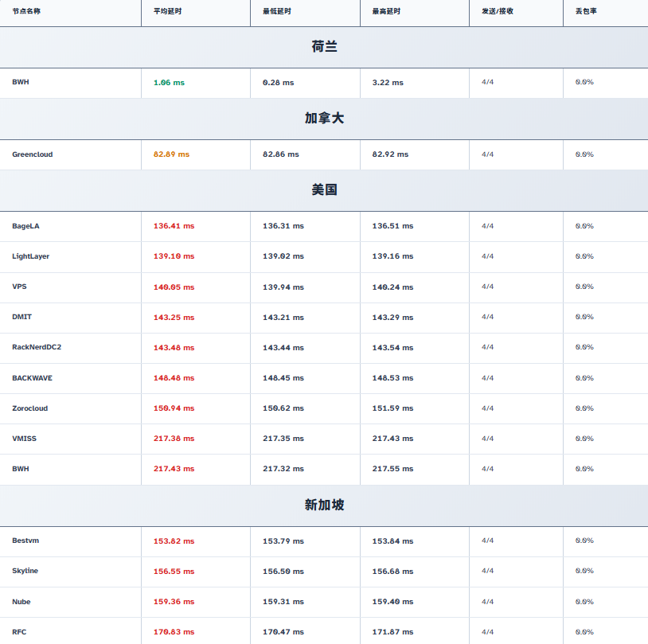Expand the 新加坡 group header
This screenshot has width=648, height=644.
point(324,505)
